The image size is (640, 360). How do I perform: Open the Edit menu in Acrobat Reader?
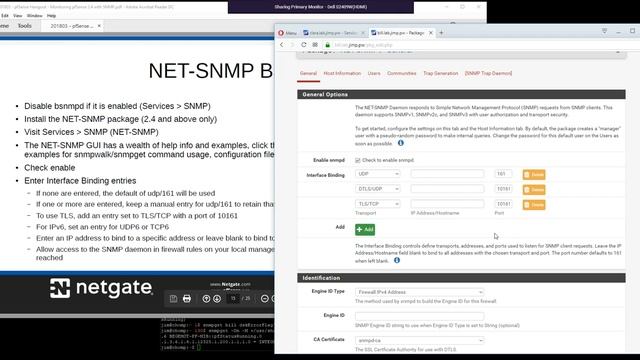point(4,16)
